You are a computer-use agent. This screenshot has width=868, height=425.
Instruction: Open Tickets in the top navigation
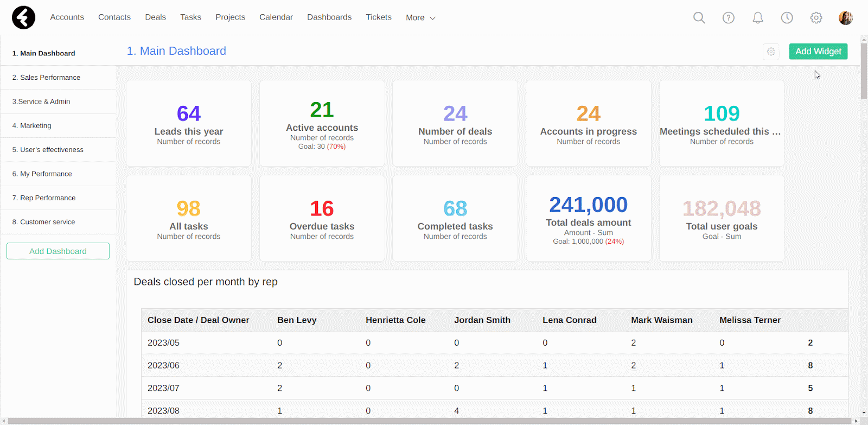pos(379,17)
